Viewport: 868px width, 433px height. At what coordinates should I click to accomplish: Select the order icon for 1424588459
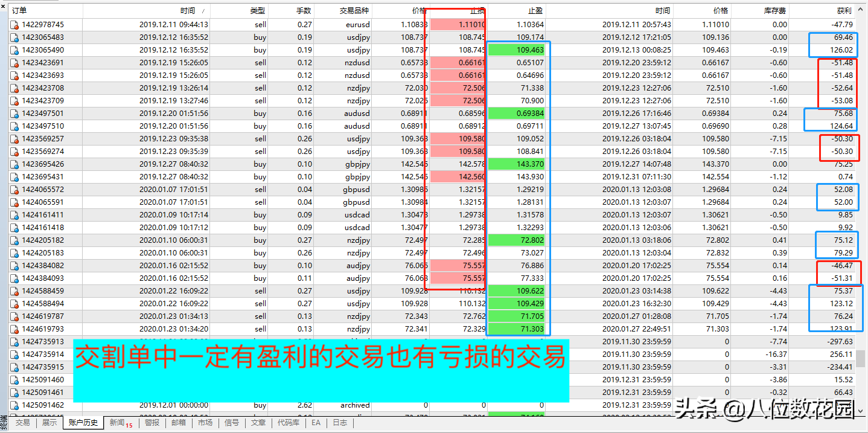tap(15, 291)
